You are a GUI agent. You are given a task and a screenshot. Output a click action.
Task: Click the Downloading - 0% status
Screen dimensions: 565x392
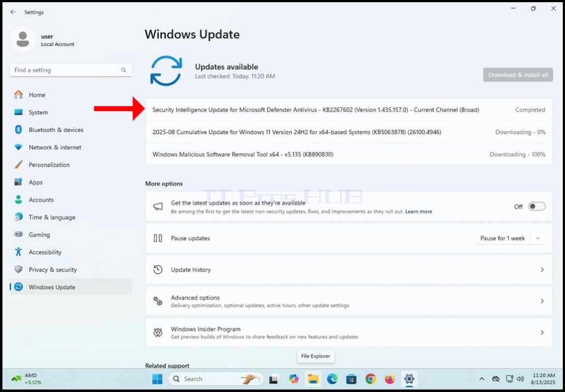(520, 132)
